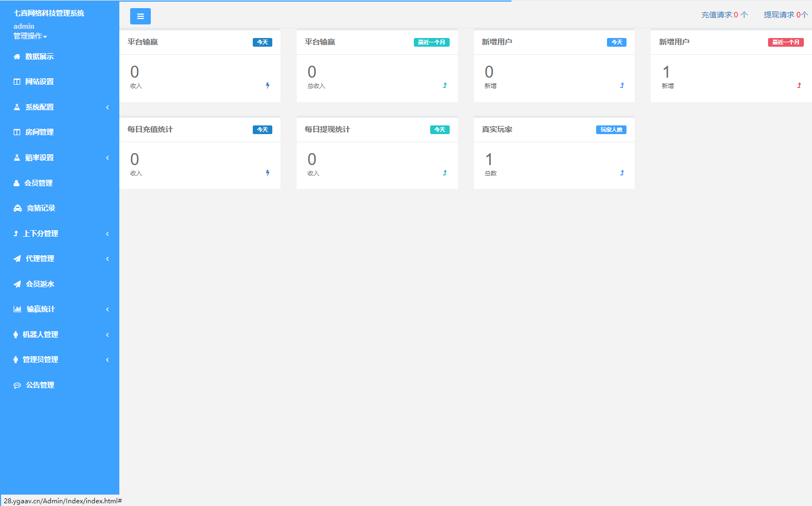
Task: Toggle the hamburger sidebar menu button
Action: 140,16
